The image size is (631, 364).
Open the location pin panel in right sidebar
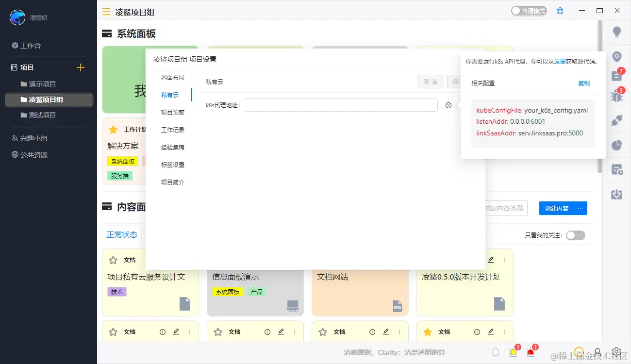click(617, 57)
